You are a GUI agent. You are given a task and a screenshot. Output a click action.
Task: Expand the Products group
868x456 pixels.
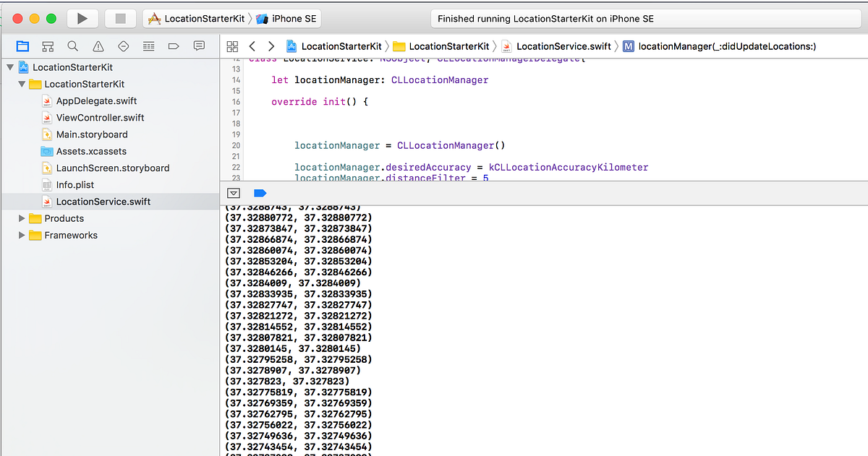pyautogui.click(x=20, y=218)
